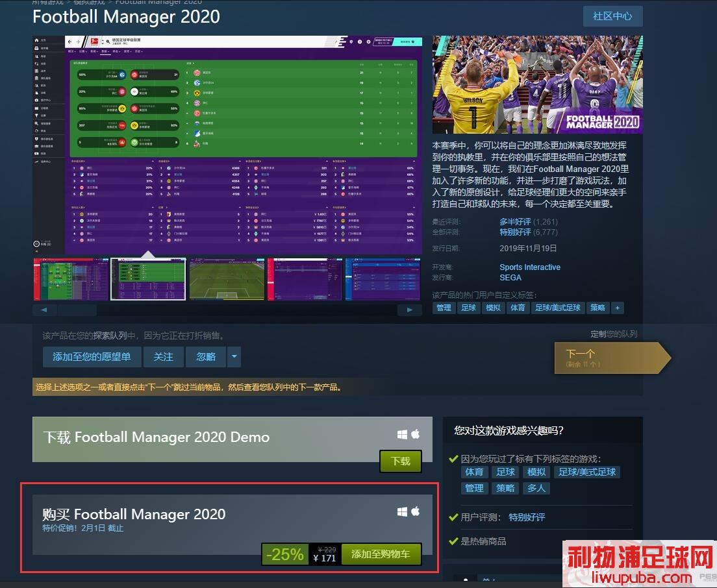This screenshot has height=588, width=717.
Task: Click the left arrow of thumbnail strip
Action: 44,310
